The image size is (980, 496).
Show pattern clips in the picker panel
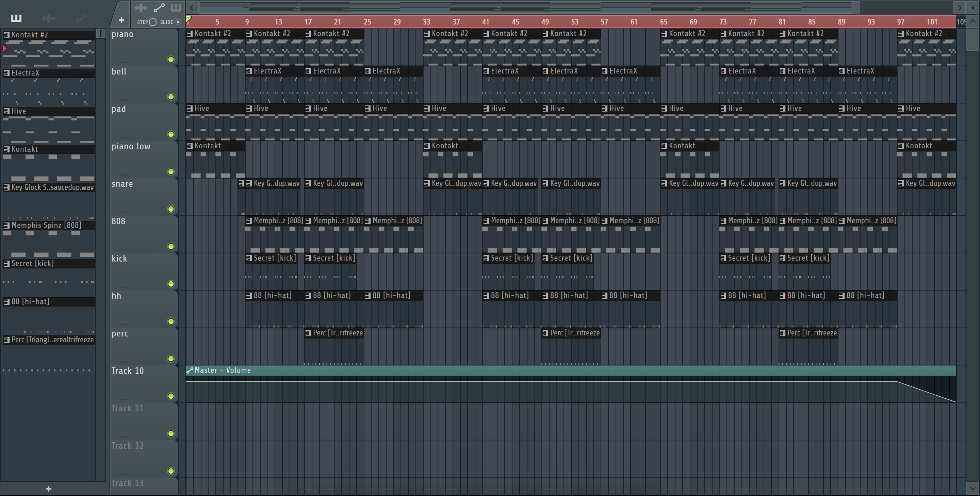click(16, 18)
